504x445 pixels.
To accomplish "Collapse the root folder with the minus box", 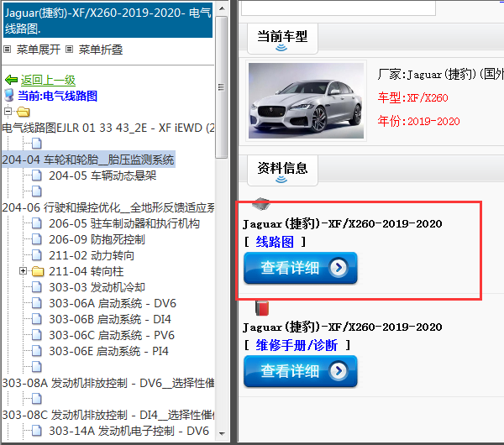I will [x=8, y=112].
